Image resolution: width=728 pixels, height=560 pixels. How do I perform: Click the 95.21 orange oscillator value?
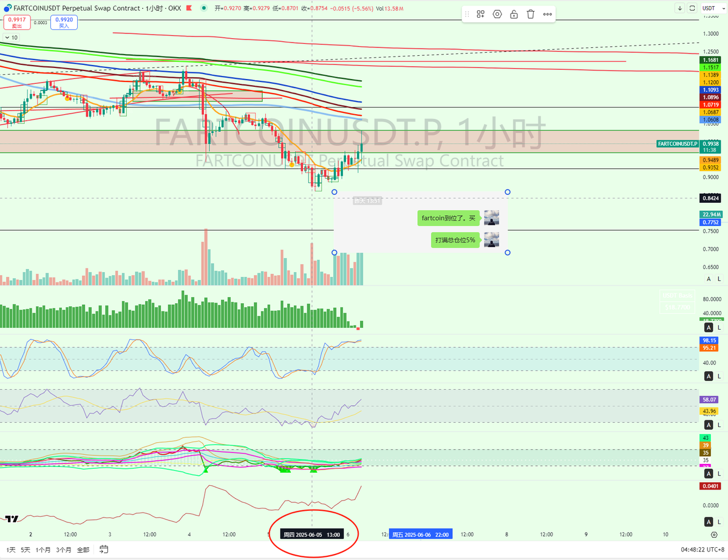[709, 348]
